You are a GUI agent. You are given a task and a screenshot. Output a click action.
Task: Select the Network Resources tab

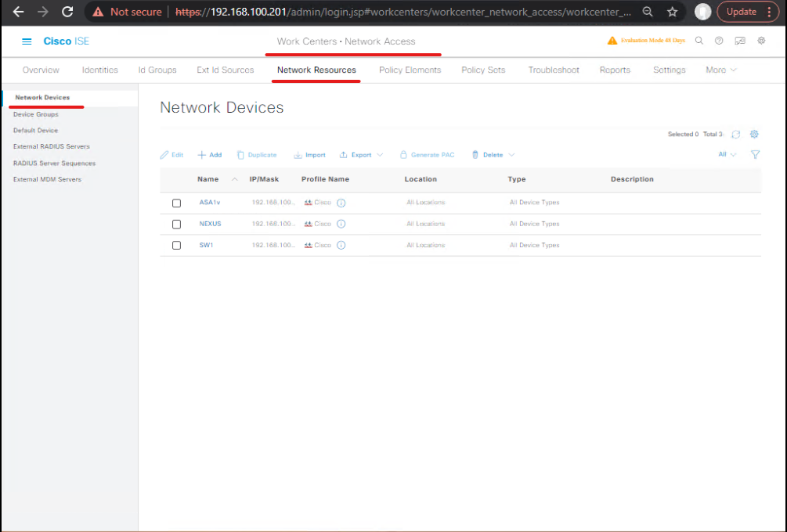tap(316, 70)
